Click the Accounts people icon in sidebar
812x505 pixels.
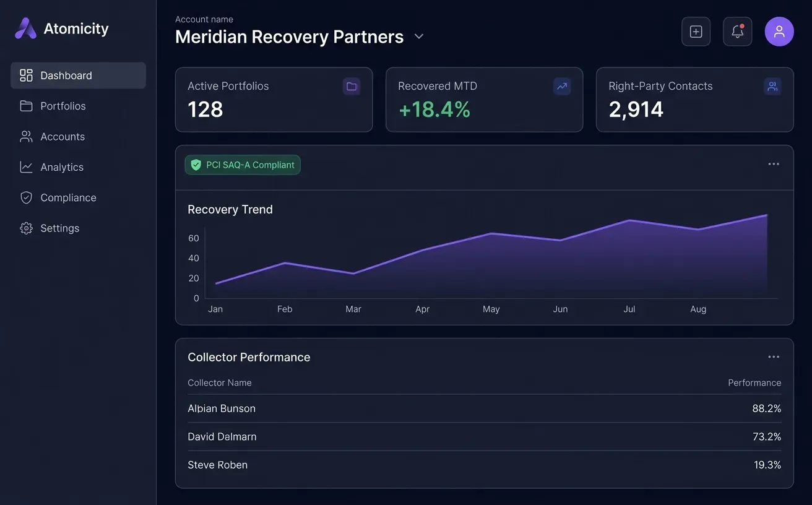pyautogui.click(x=26, y=137)
